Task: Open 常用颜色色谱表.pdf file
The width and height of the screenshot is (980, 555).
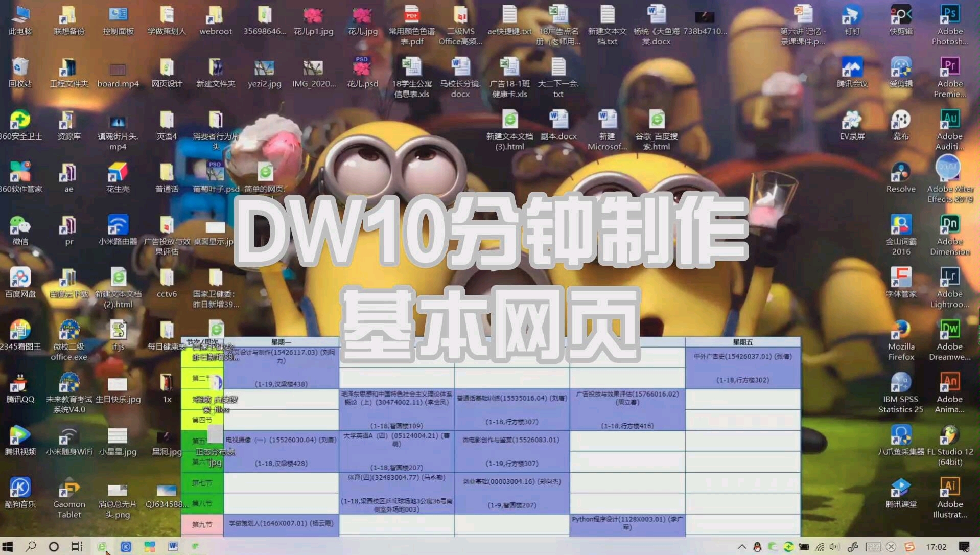Action: click(411, 26)
